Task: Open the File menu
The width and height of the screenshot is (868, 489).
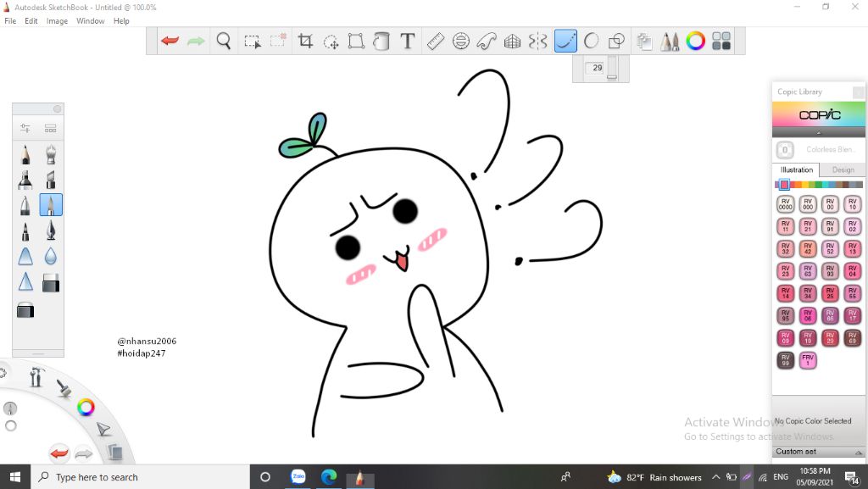Action: tap(10, 21)
